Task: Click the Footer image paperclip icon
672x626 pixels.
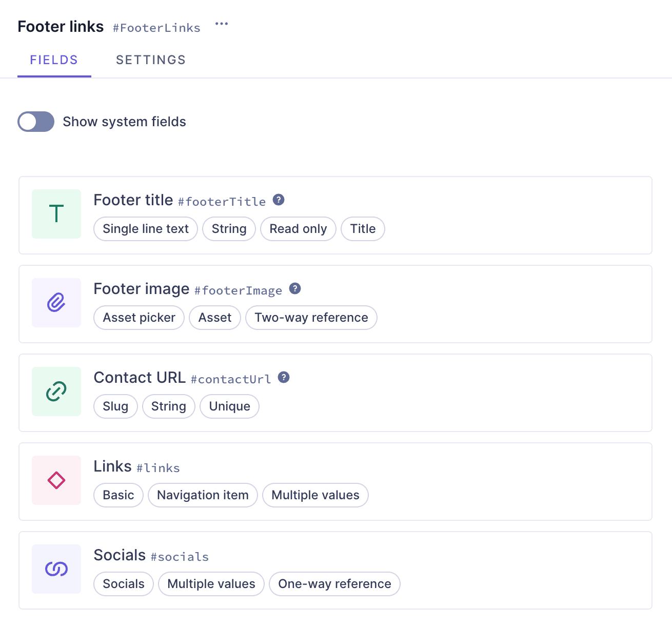Action: pyautogui.click(x=56, y=303)
